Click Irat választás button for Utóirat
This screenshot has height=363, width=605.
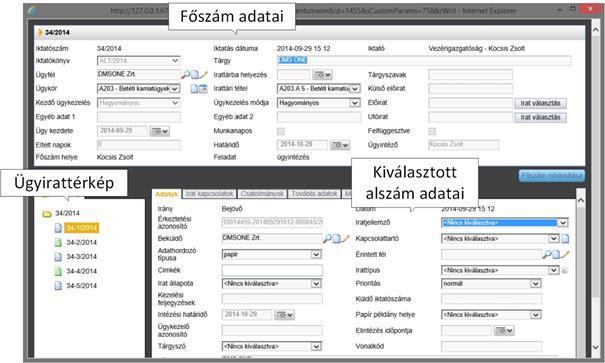click(540, 117)
